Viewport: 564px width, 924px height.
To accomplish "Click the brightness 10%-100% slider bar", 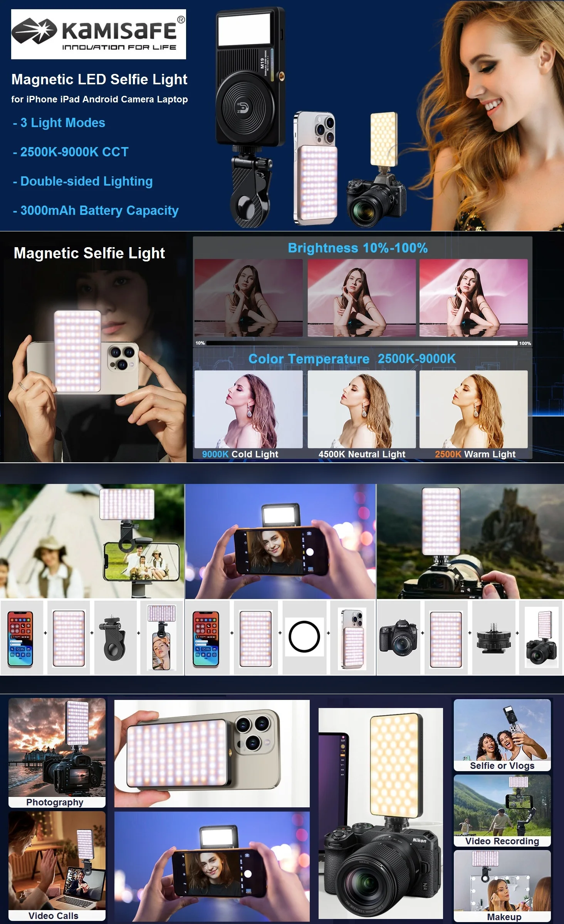I will click(362, 343).
